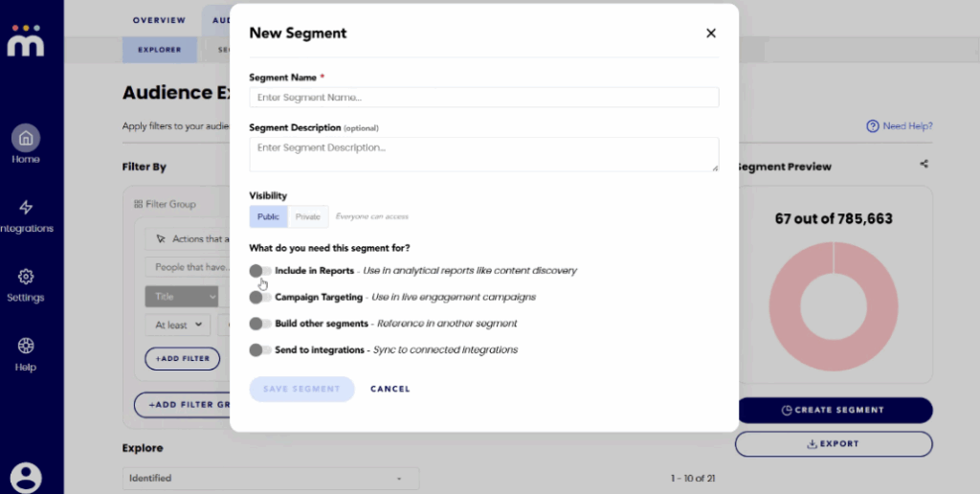Turn on Campaign Targeting toggle
Screen dimensions: 980x494
click(259, 298)
